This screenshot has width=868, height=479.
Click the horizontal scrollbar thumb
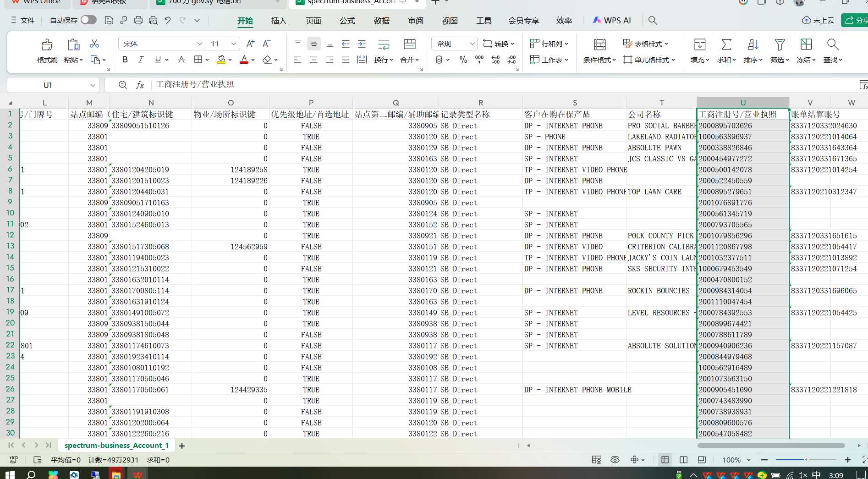click(771, 446)
